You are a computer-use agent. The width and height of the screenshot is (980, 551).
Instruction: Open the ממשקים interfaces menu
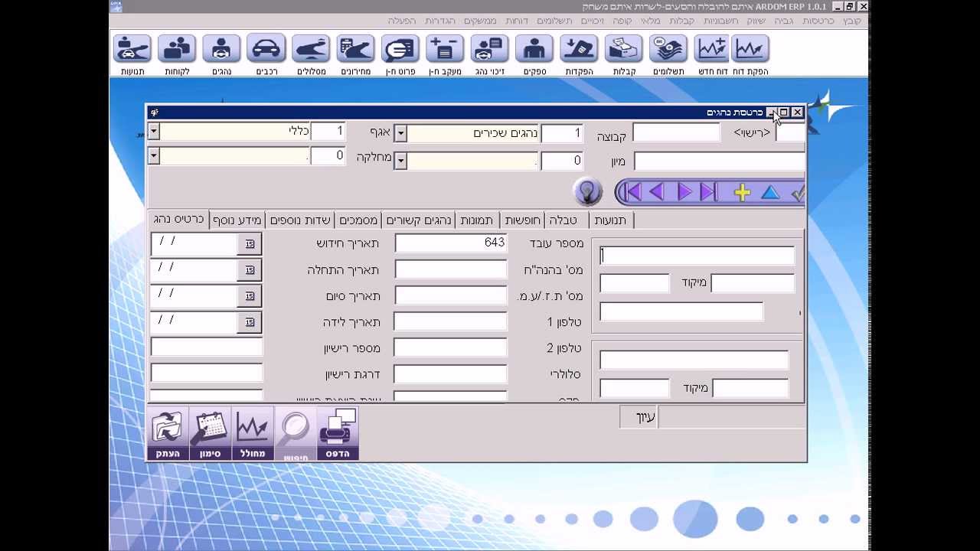click(x=479, y=21)
